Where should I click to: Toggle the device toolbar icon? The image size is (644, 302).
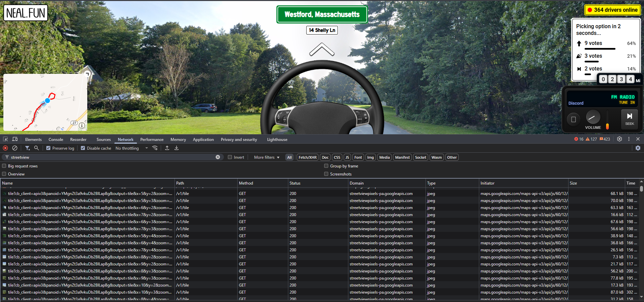tap(15, 139)
